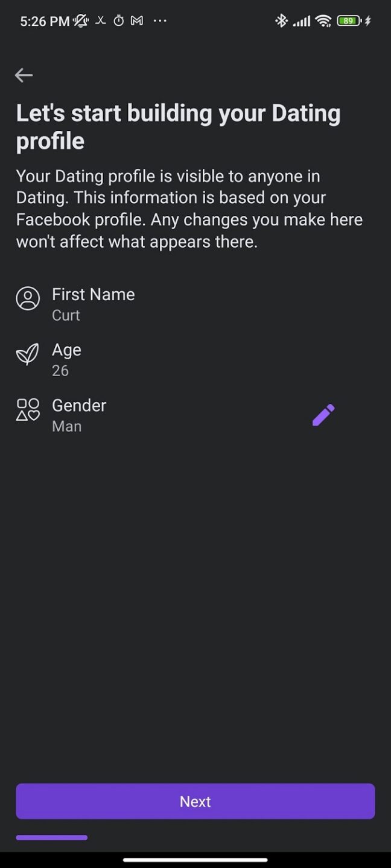Tap the Wi-Fi icon in status bar
This screenshot has width=391, height=868.
[323, 20]
